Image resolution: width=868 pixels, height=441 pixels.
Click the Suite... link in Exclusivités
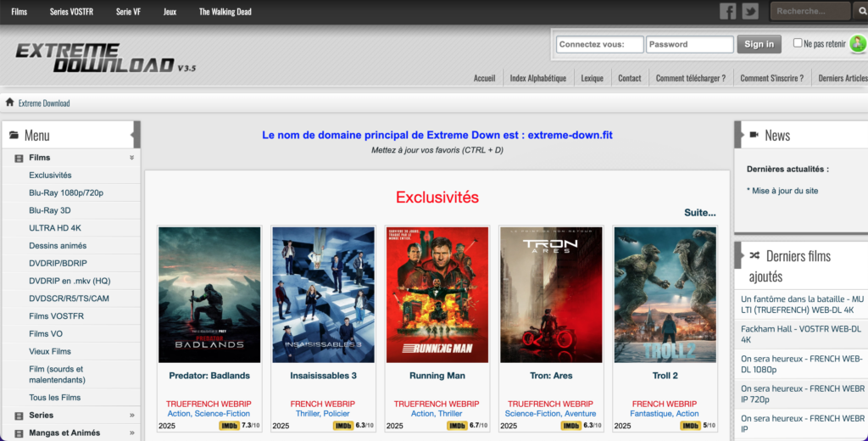(x=699, y=213)
